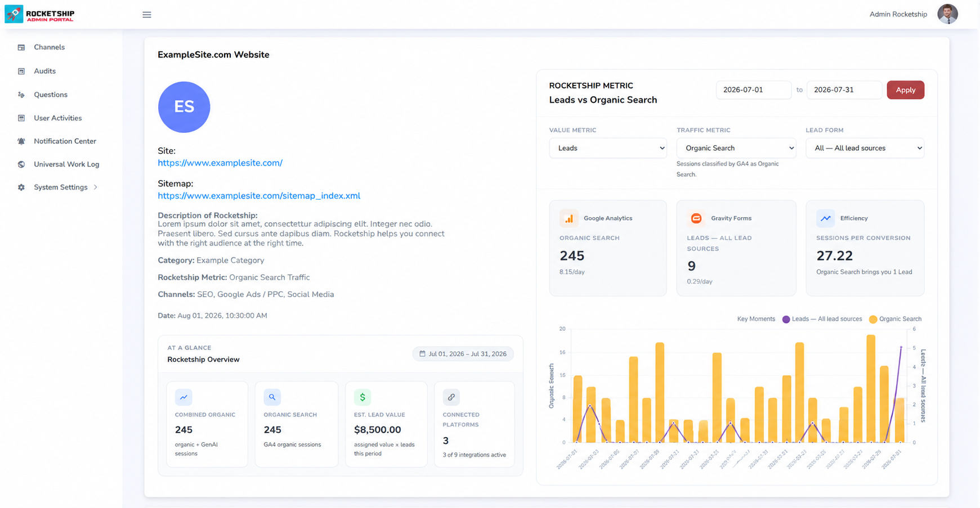
Task: Click the Rocketship Admin Portal logo
Action: click(39, 14)
